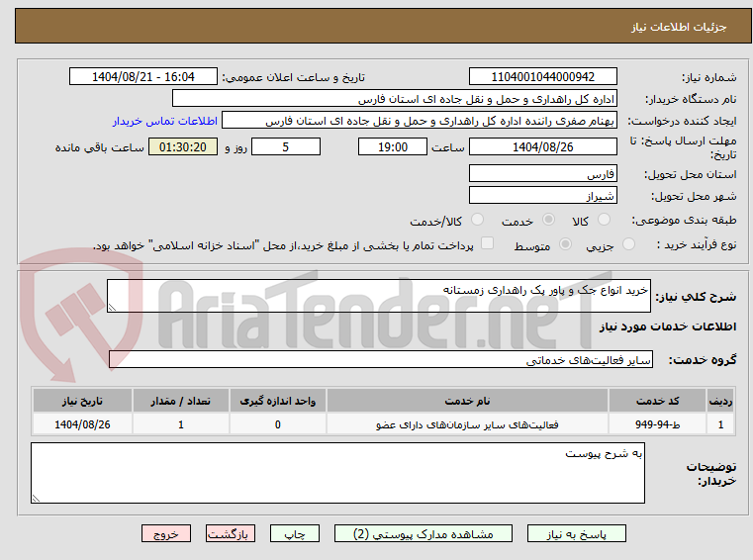Click the deadline time field 19:00

393,147
